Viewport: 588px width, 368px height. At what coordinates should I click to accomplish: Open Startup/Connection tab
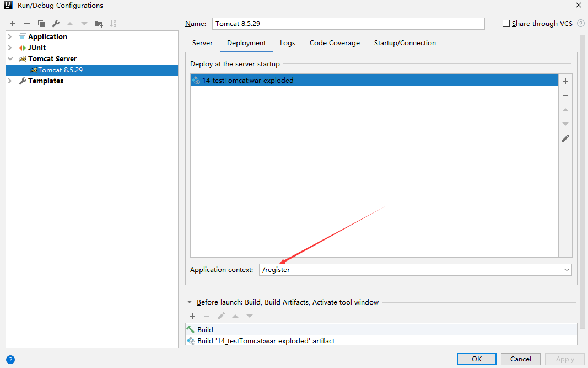coord(405,43)
